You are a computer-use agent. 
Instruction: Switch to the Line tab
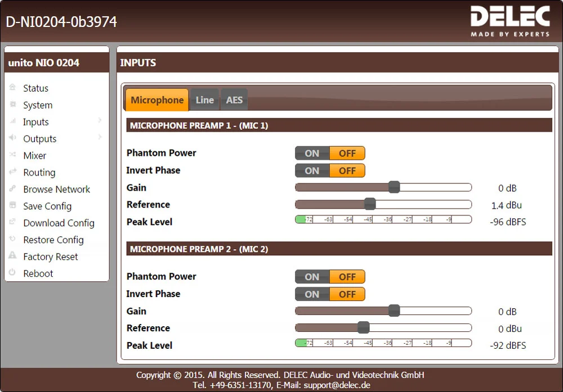click(x=205, y=100)
